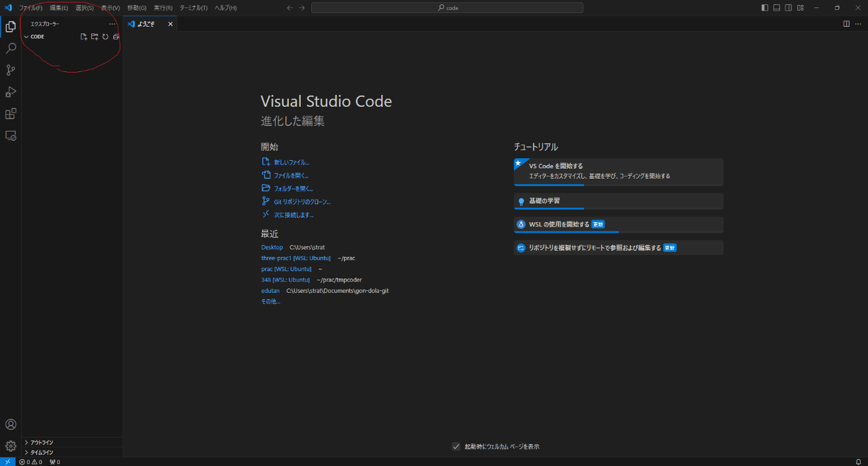Open the Search view in activity bar
The width and height of the screenshot is (868, 466).
pos(11,48)
